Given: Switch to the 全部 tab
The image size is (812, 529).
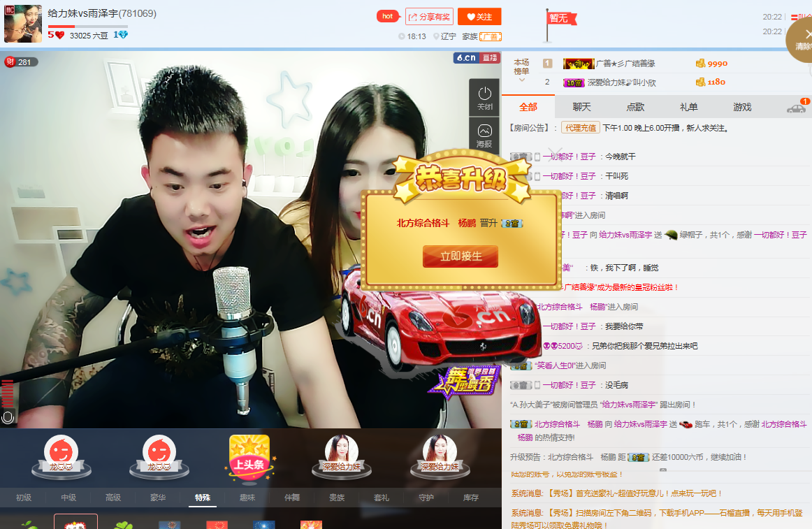Looking at the screenshot, I should (x=528, y=107).
